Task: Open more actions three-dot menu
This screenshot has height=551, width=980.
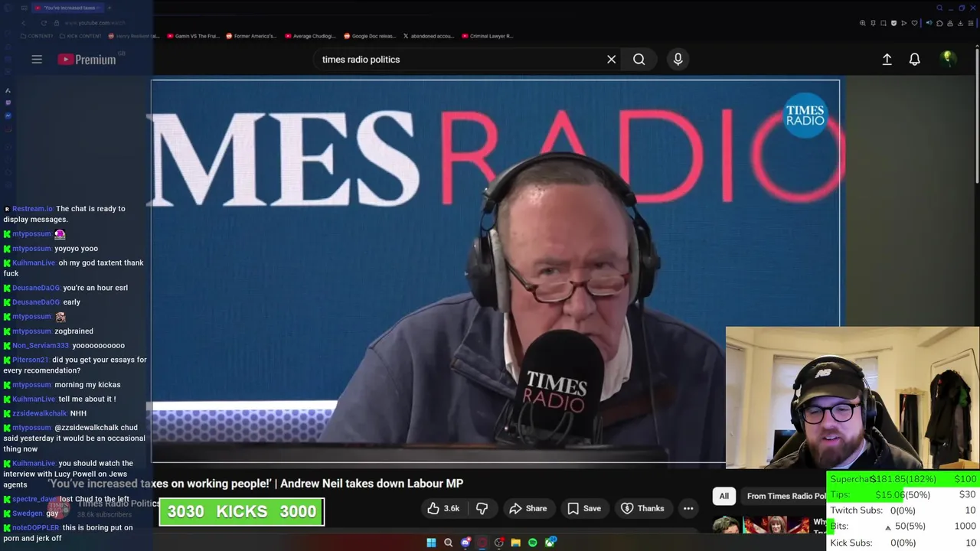Action: tap(688, 508)
